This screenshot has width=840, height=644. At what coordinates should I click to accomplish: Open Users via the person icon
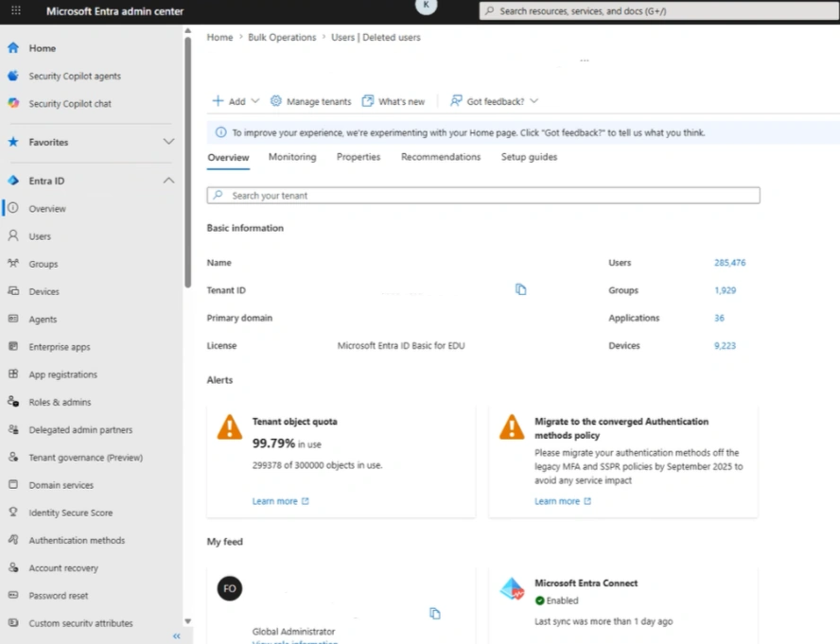(x=13, y=235)
